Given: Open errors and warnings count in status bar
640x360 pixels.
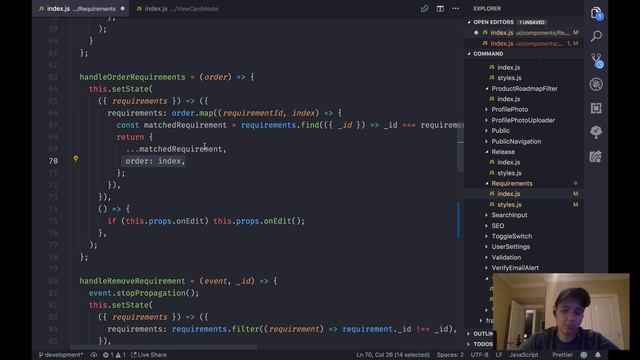Looking at the screenshot, I should (x=114, y=355).
